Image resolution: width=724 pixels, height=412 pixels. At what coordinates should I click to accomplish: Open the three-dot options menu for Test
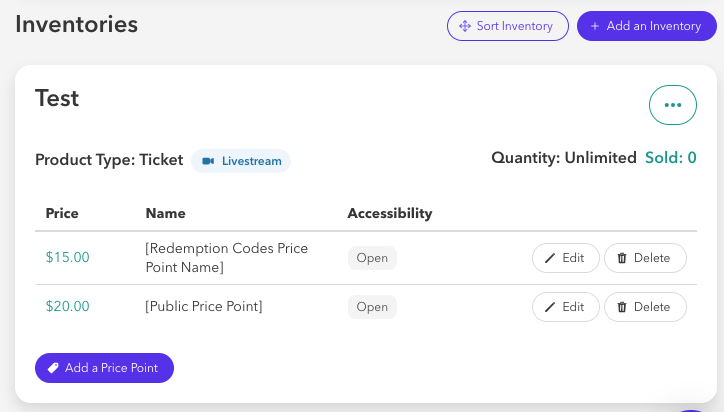point(672,105)
